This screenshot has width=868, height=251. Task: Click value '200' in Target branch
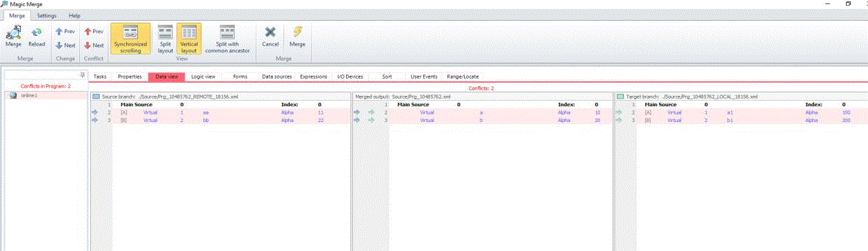pyautogui.click(x=846, y=120)
